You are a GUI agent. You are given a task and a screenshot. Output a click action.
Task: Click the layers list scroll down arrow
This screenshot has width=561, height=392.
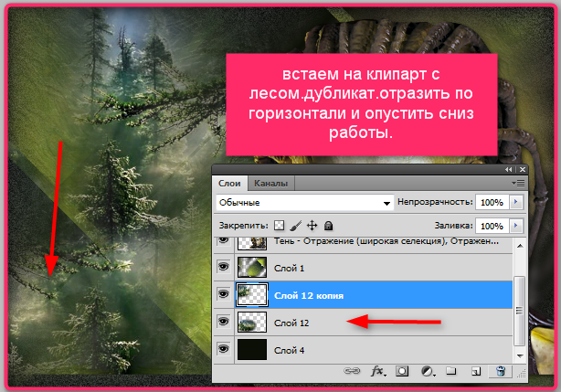(x=520, y=355)
